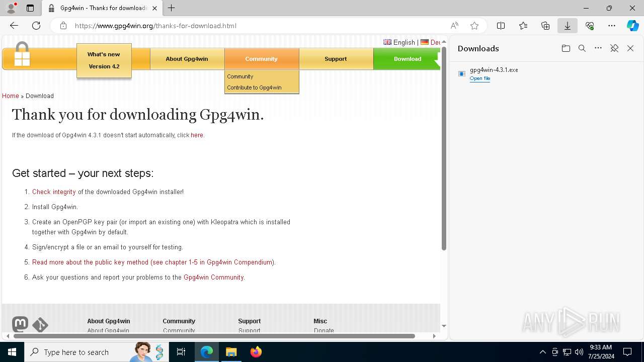The image size is (644, 362).
Task: Open the Favorites list
Action: click(523, 26)
